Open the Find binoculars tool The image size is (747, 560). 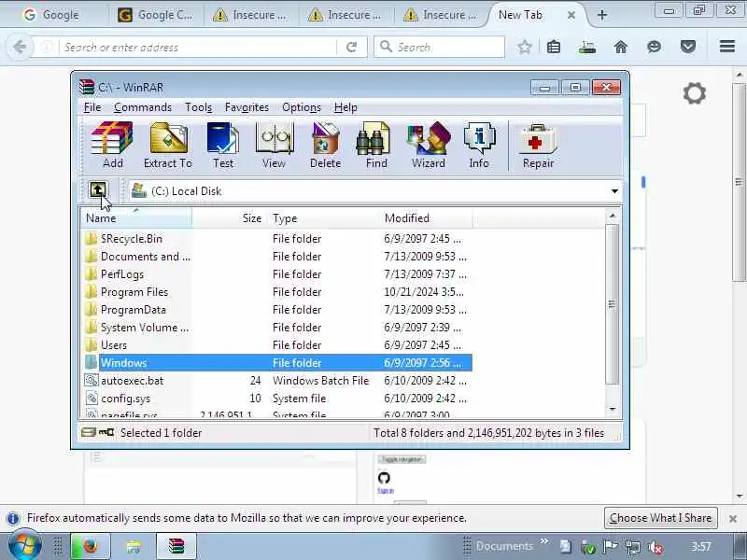(x=376, y=146)
